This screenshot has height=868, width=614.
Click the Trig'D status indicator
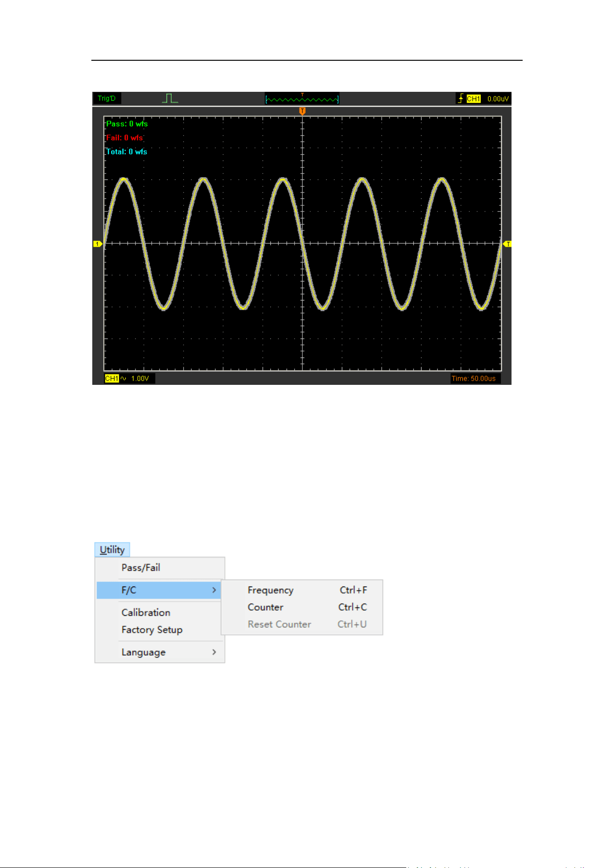pos(107,98)
